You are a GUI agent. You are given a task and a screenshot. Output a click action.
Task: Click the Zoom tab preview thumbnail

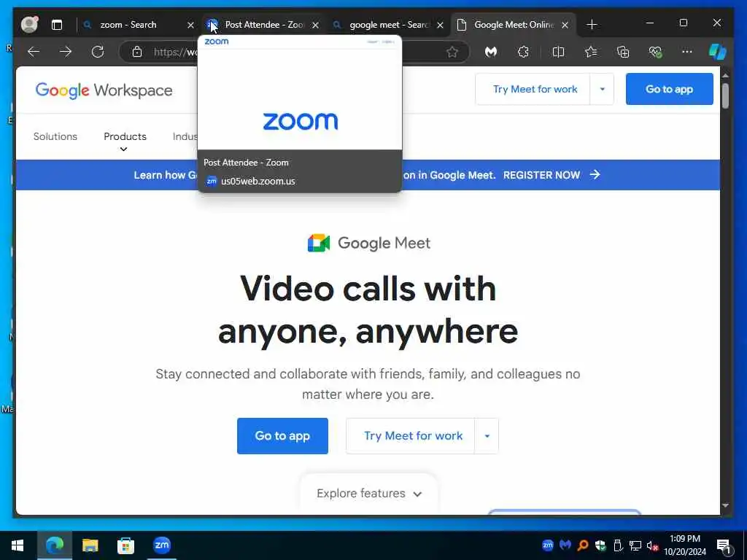point(300,93)
